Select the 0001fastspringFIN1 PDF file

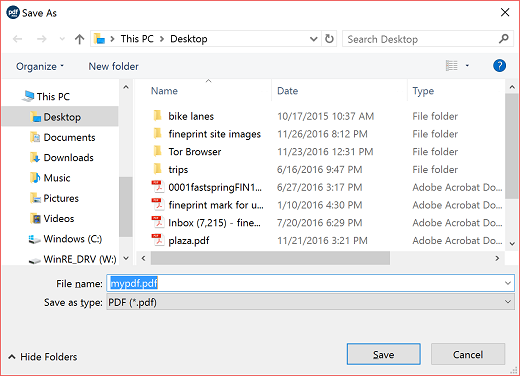215,187
